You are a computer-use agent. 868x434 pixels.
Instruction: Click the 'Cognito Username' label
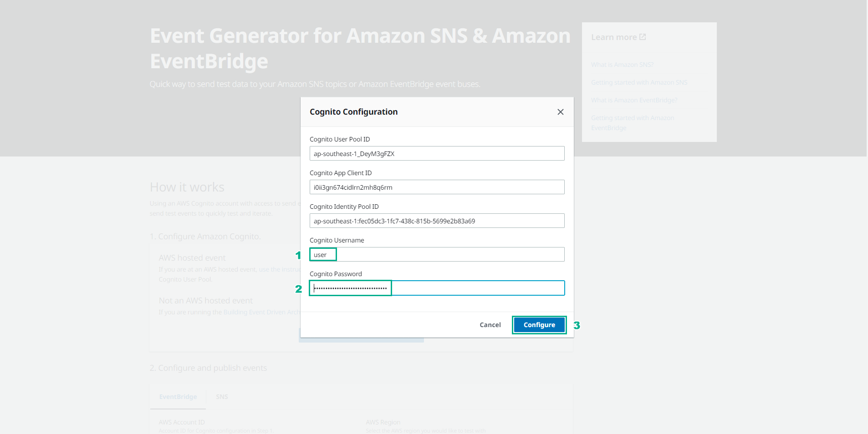(337, 240)
